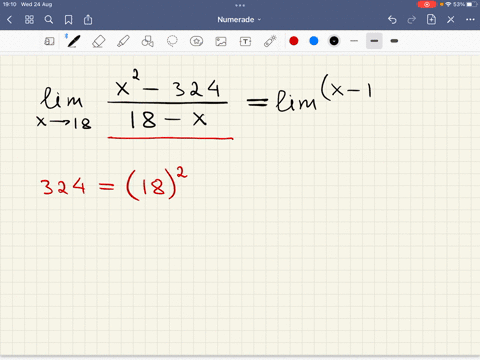The height and width of the screenshot is (360, 480).
Task: Select the Shapes tool
Action: (148, 41)
